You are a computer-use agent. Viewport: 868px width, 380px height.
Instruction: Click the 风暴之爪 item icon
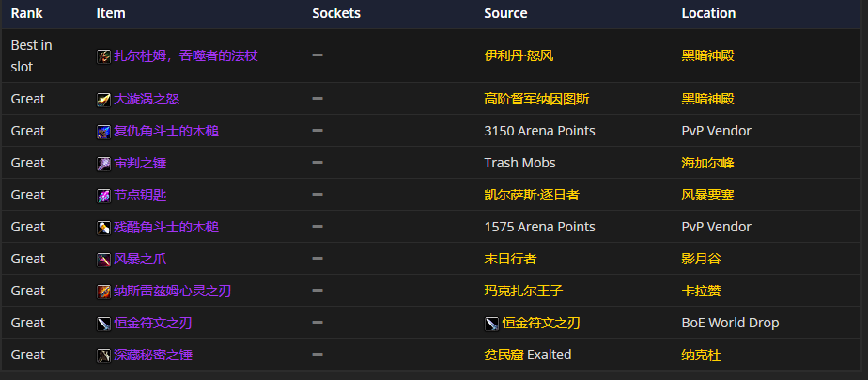103,260
